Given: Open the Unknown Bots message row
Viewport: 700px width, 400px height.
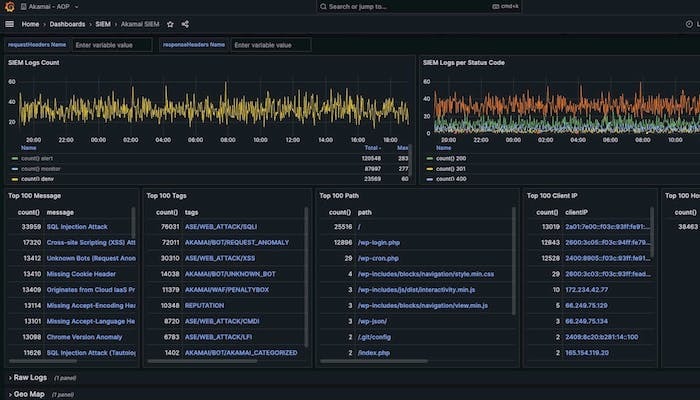Looking at the screenshot, I should (91, 258).
